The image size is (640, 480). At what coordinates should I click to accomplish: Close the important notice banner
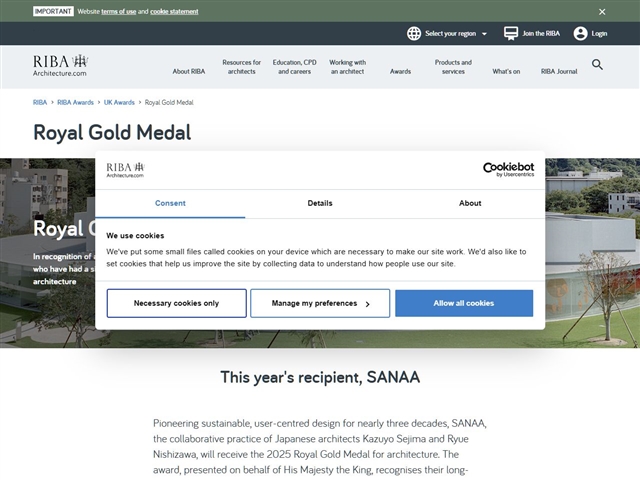tap(602, 12)
